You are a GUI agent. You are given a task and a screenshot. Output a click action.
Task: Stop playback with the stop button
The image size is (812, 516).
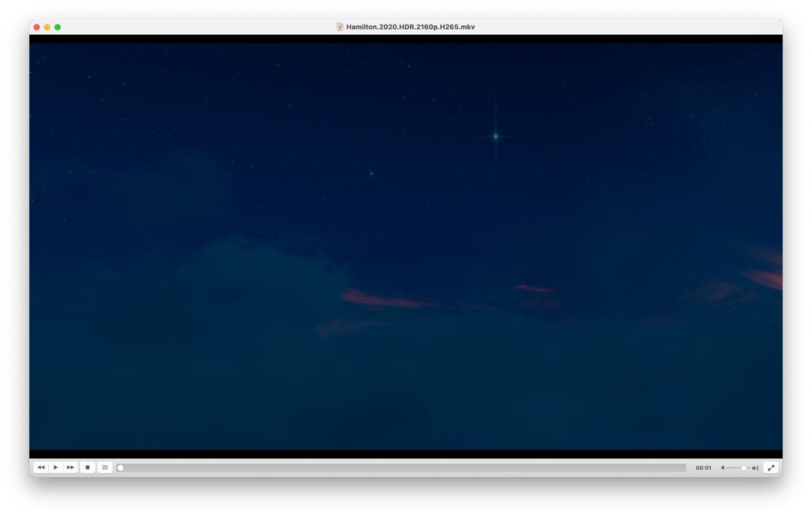point(88,467)
